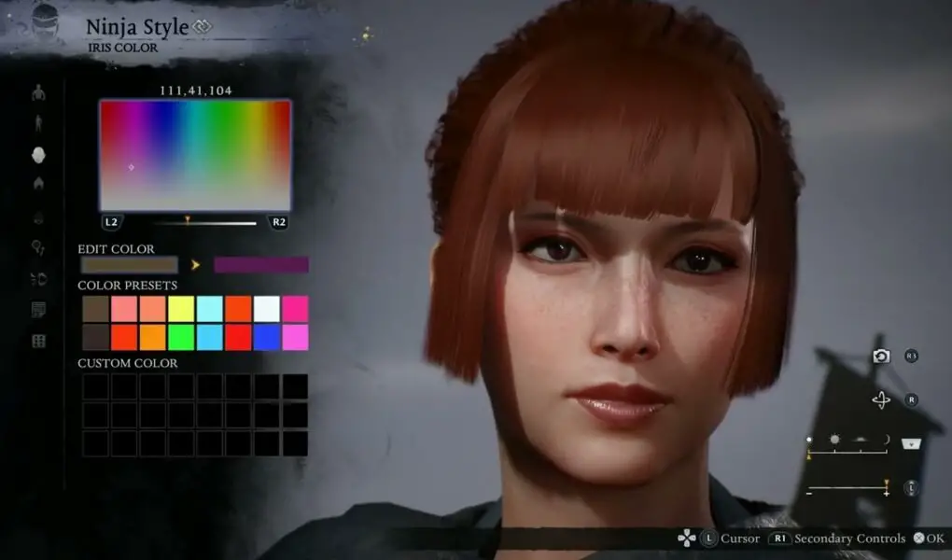Select the notes list icon in sidebar
Viewport: 952px width, 560px height.
(38, 310)
